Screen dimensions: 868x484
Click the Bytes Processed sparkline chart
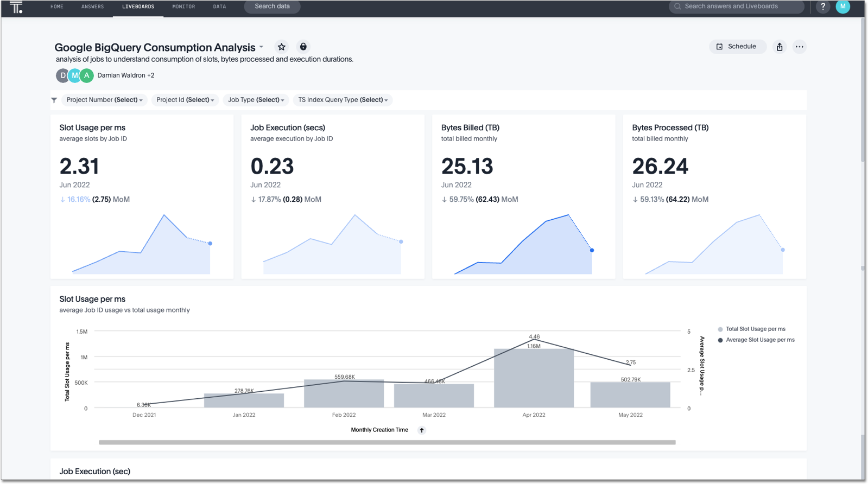[x=714, y=244]
